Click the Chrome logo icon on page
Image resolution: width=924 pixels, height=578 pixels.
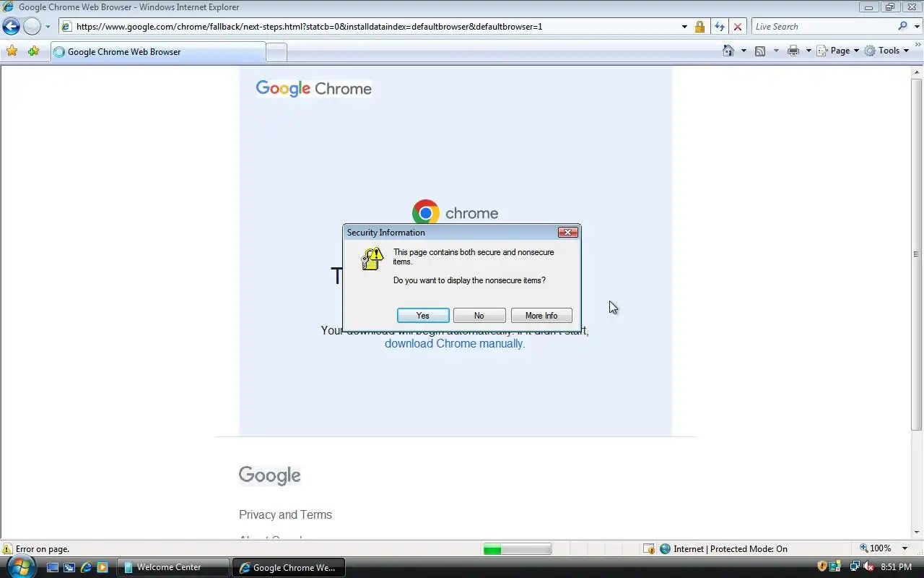(426, 213)
